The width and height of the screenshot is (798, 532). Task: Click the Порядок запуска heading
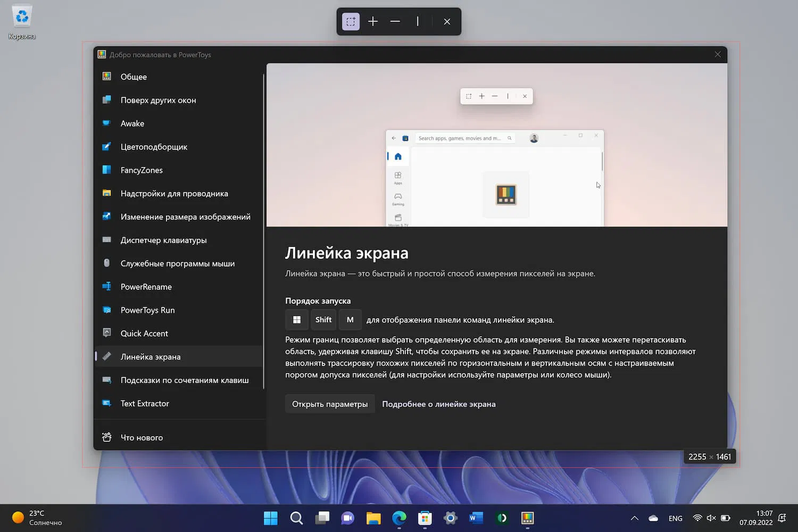[318, 301]
